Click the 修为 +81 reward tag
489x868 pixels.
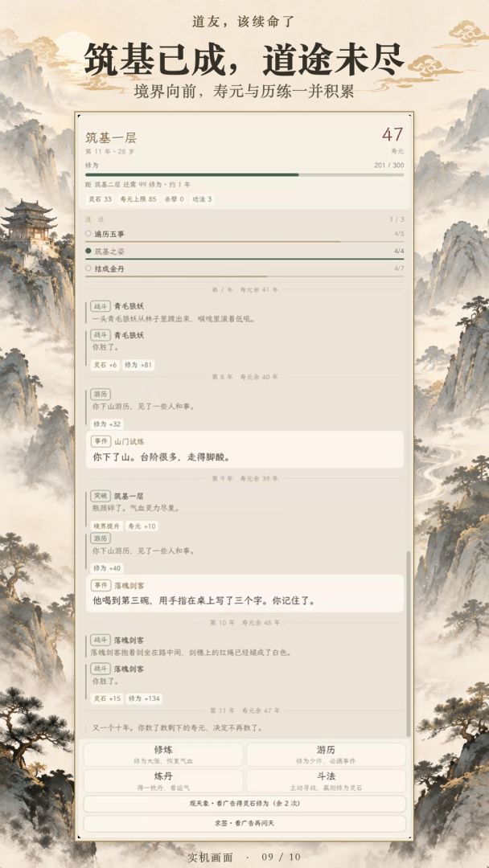click(x=138, y=365)
